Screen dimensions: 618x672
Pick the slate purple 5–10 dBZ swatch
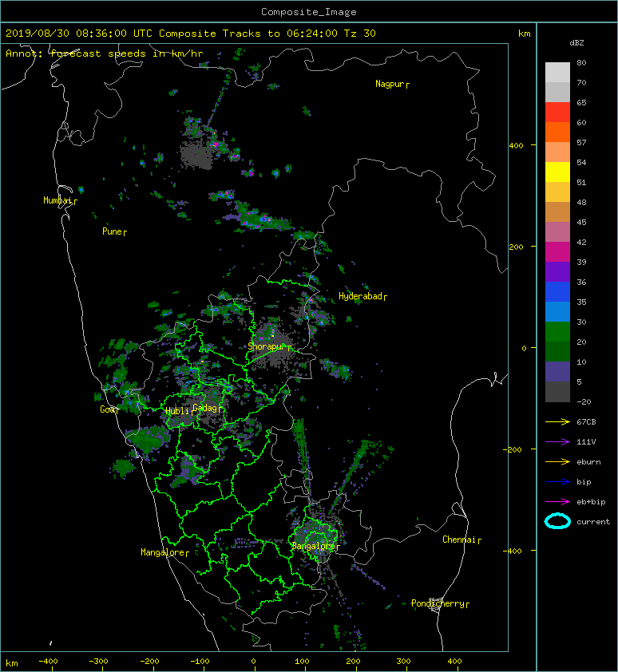[x=557, y=372]
